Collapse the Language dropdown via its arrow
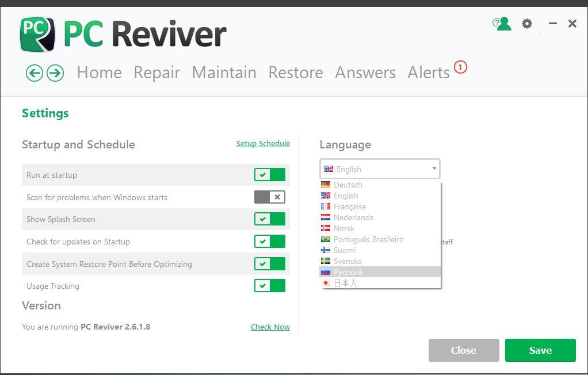This screenshot has width=588, height=375. [434, 169]
